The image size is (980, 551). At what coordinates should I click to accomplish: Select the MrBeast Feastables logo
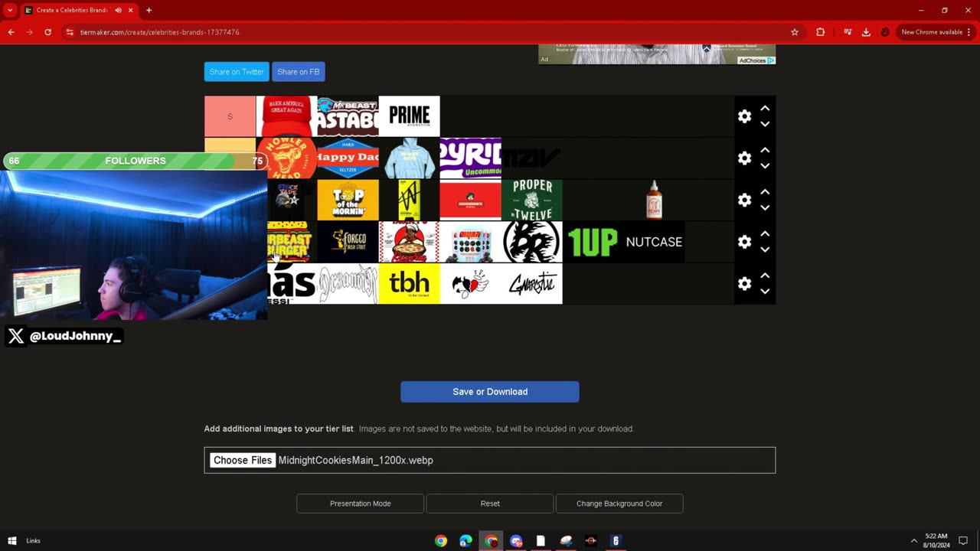tap(348, 116)
